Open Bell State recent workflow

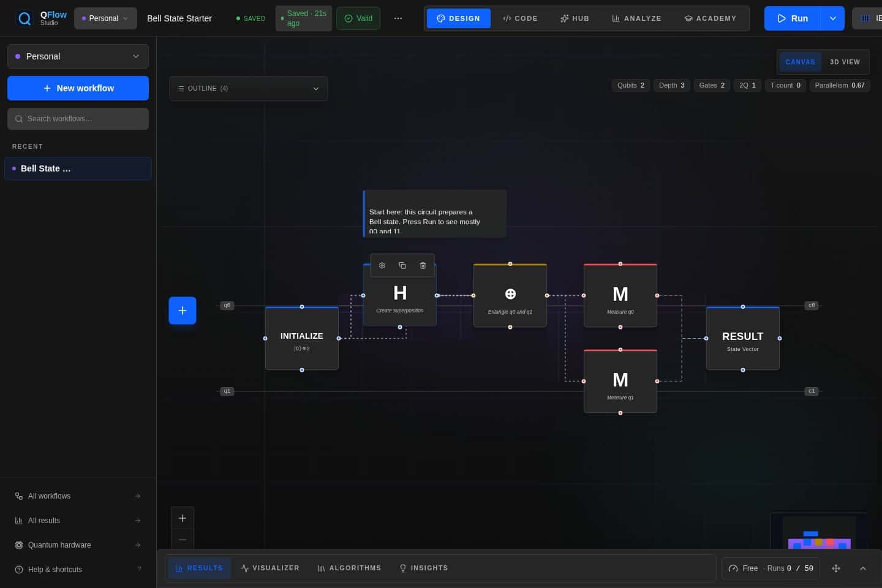[x=78, y=168]
